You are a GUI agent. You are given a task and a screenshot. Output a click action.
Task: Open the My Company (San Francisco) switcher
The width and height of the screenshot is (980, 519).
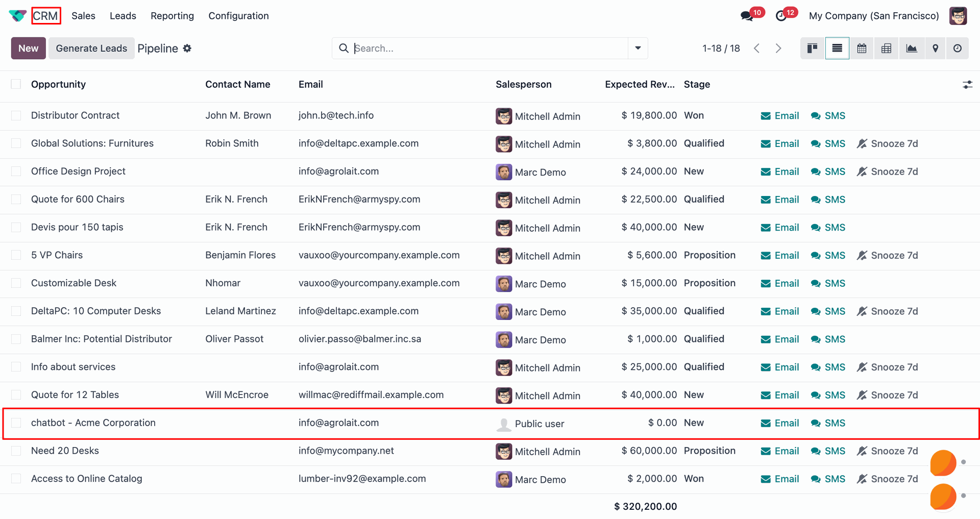874,16
